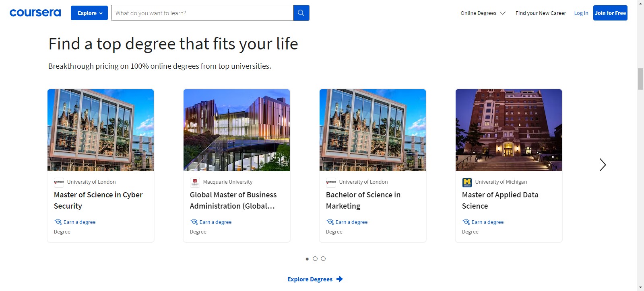Click the University of Michigan logo icon
This screenshot has height=291, width=644.
click(x=467, y=182)
